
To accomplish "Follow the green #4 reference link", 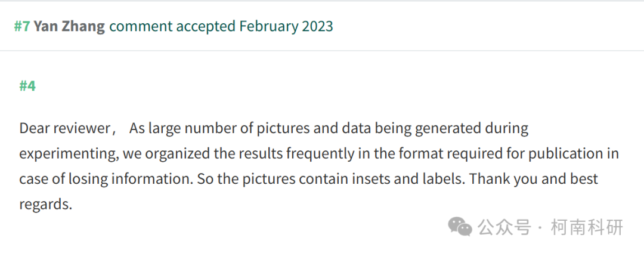I will (x=27, y=86).
